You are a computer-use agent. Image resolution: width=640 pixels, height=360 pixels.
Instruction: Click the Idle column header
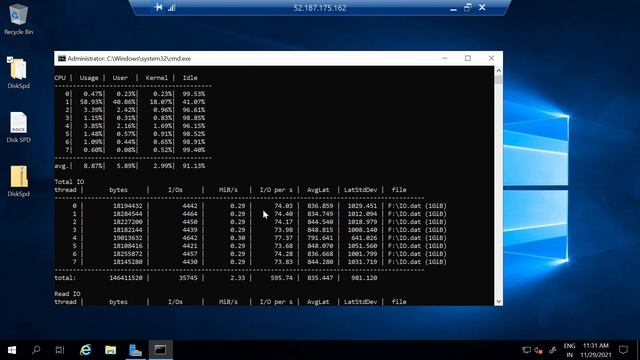(190, 78)
